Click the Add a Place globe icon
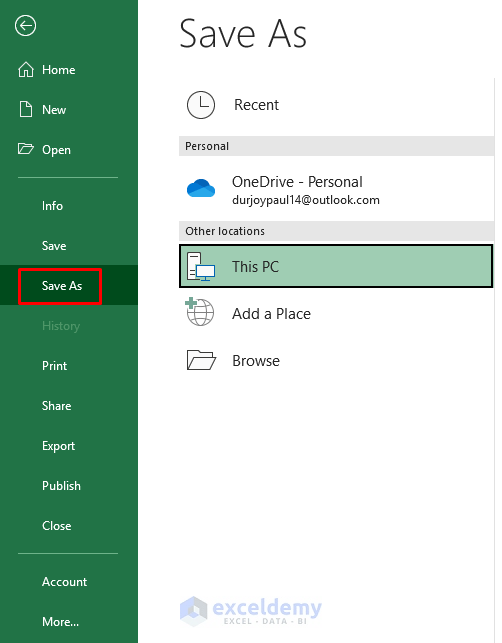 tap(200, 312)
